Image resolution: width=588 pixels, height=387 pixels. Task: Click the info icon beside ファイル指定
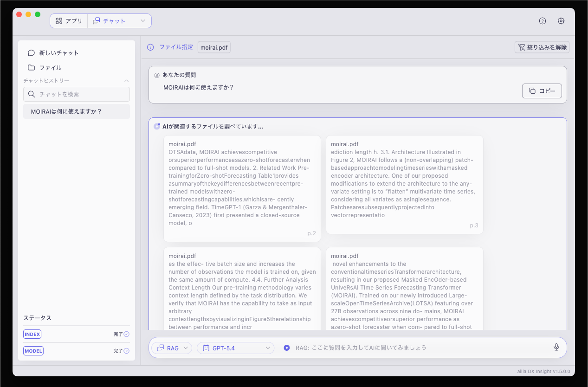[x=150, y=47]
